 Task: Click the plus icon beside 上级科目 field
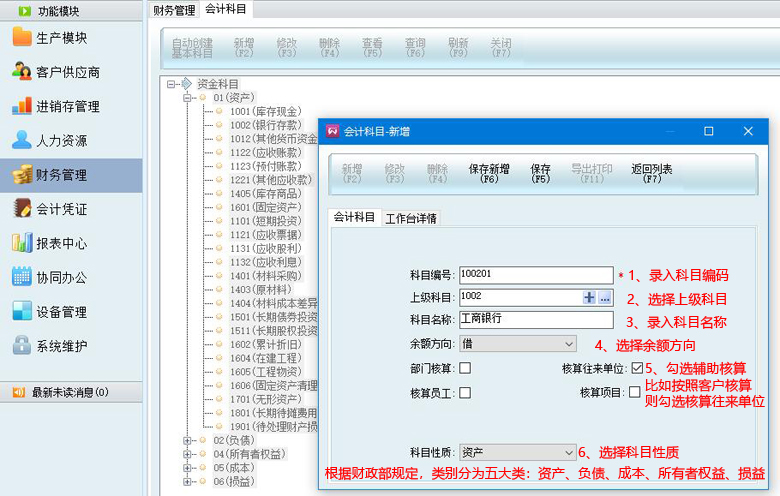[589, 297]
